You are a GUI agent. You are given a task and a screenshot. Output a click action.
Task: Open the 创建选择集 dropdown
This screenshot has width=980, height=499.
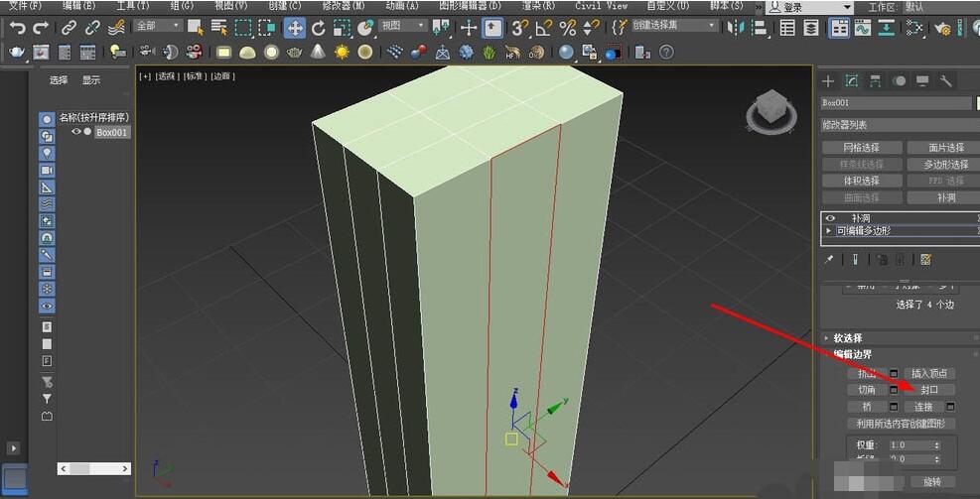click(674, 26)
